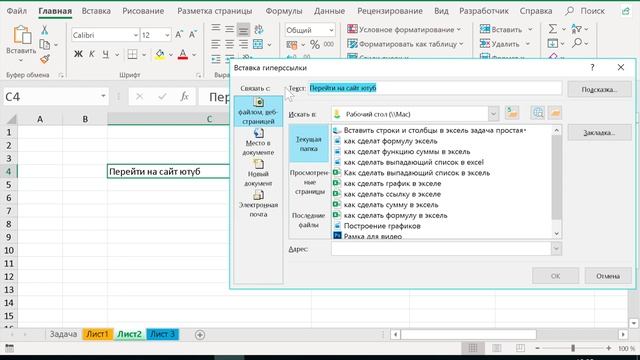
Task: Click the Merge and Center icon
Action: point(258,44)
